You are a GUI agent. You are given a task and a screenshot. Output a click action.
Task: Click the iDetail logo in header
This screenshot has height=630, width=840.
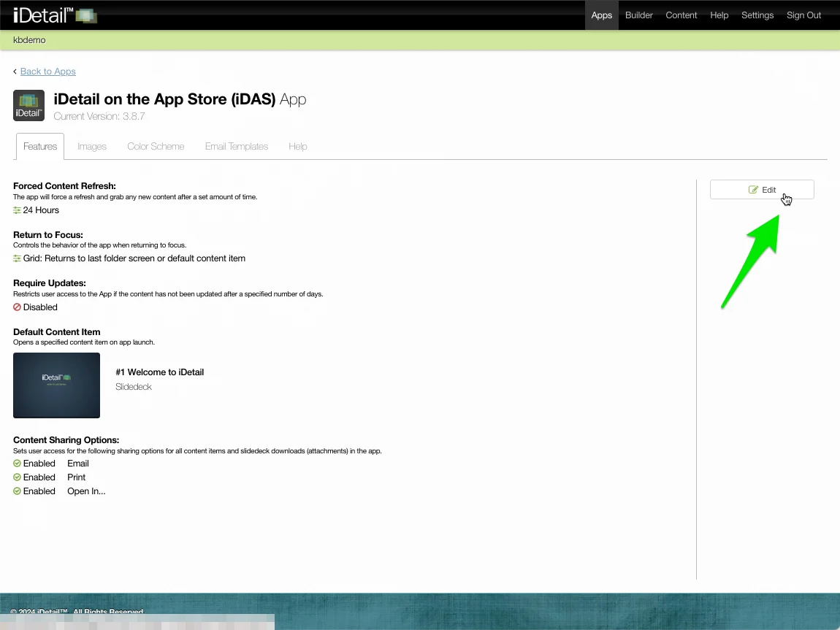[55, 15]
